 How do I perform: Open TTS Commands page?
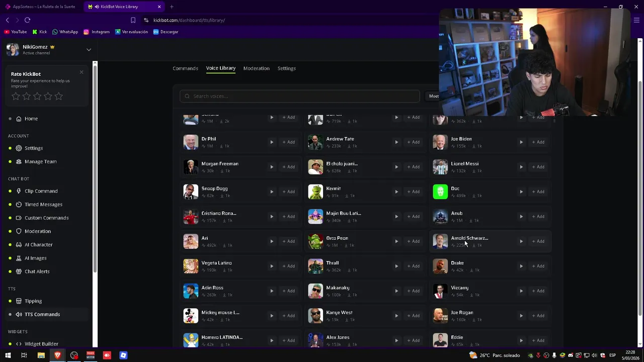coord(42,314)
